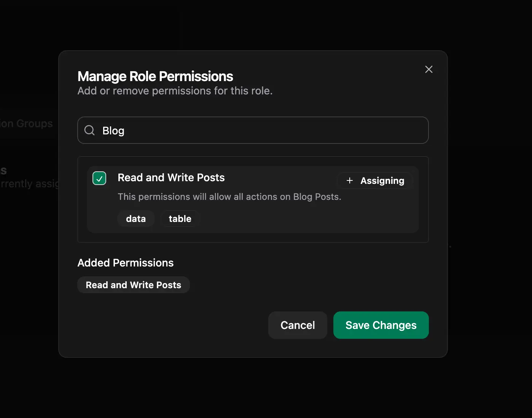Image resolution: width=532 pixels, height=418 pixels.
Task: Click the Assigning control
Action: tap(375, 180)
